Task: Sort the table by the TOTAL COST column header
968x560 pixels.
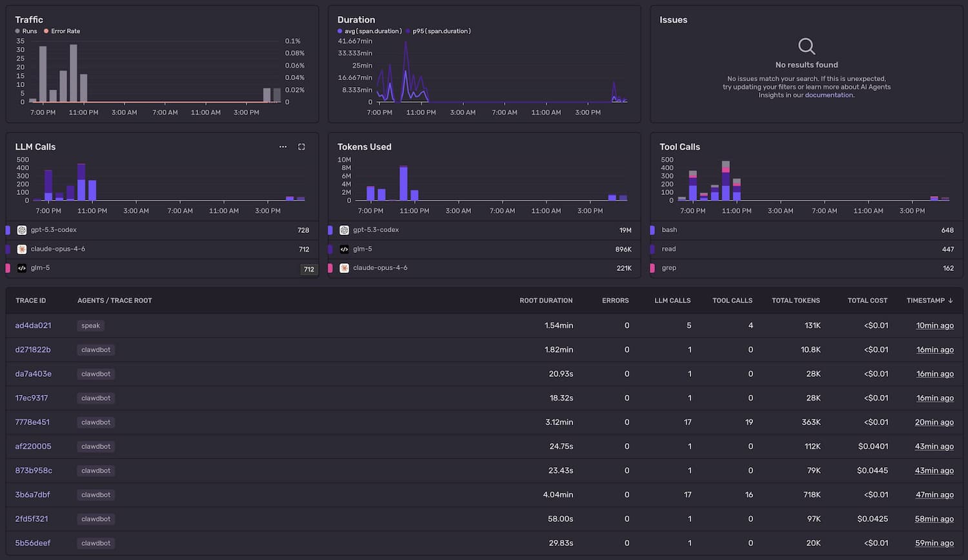Action: (867, 300)
